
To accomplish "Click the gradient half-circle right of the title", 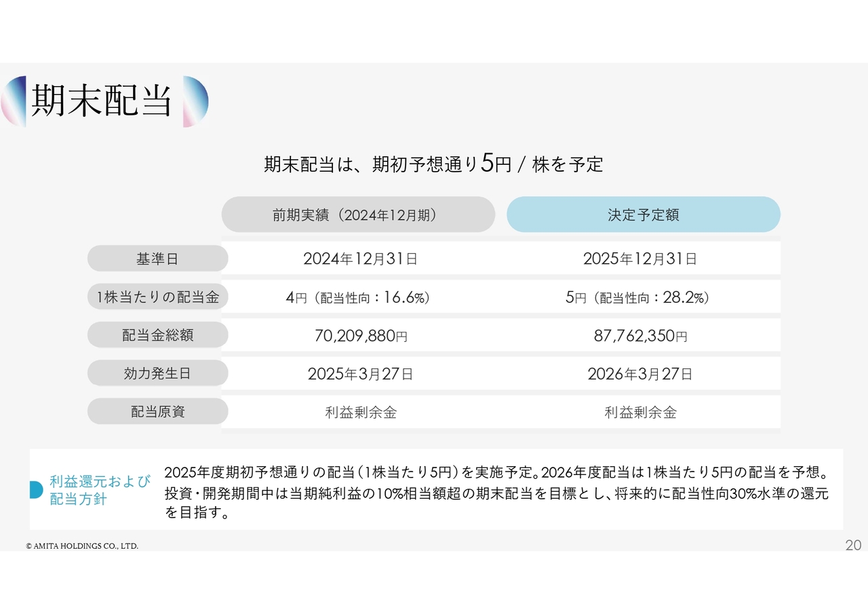I will click(194, 102).
